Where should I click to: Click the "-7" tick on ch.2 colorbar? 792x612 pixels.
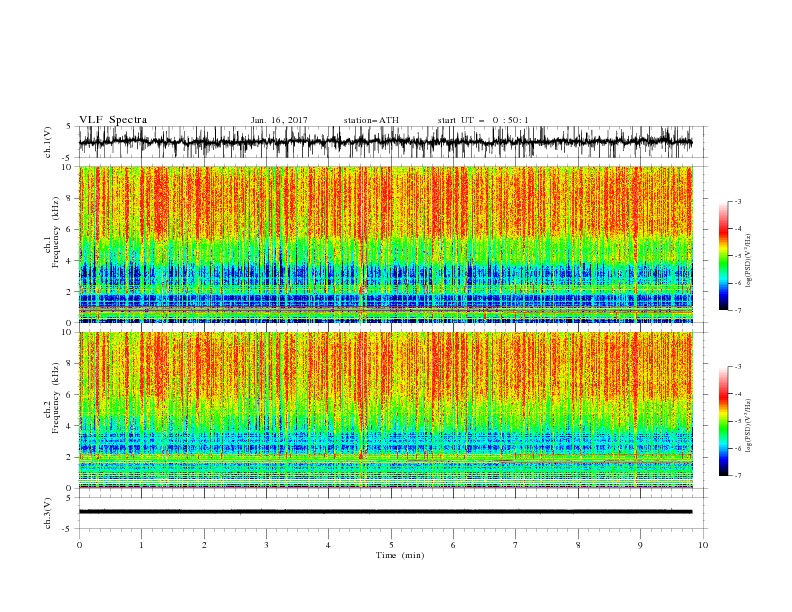(x=738, y=475)
